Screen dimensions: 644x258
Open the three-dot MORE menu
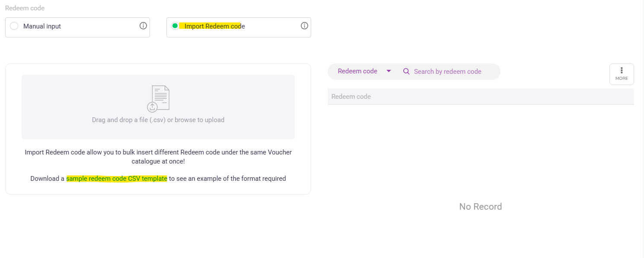(622, 70)
